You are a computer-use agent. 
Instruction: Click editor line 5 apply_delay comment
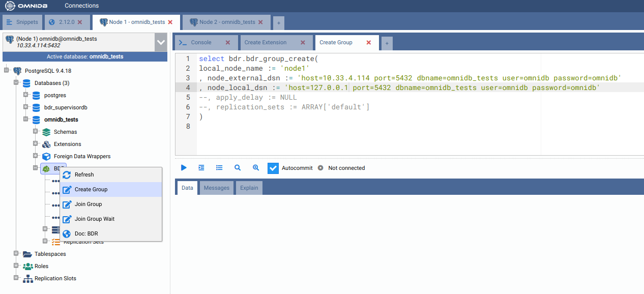[x=248, y=97]
